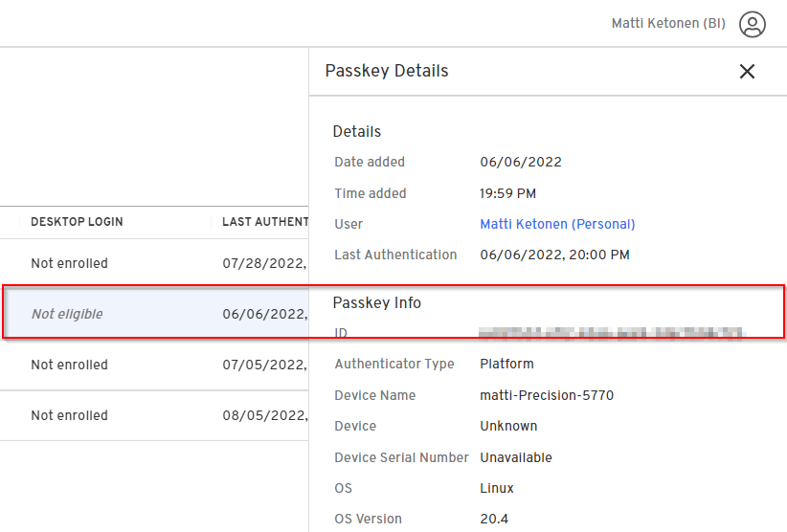Click the OS Version value 20.4
The height and width of the screenshot is (532, 787).
pyautogui.click(x=494, y=519)
